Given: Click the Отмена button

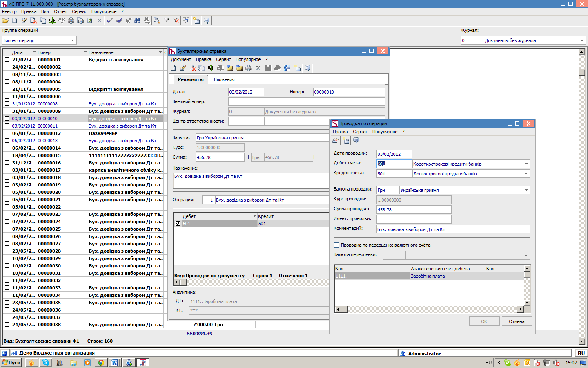Looking at the screenshot, I should point(517,321).
